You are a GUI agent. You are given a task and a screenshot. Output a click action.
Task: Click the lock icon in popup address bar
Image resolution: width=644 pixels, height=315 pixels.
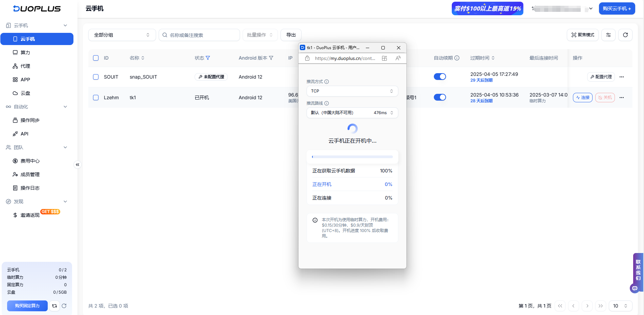coord(307,58)
